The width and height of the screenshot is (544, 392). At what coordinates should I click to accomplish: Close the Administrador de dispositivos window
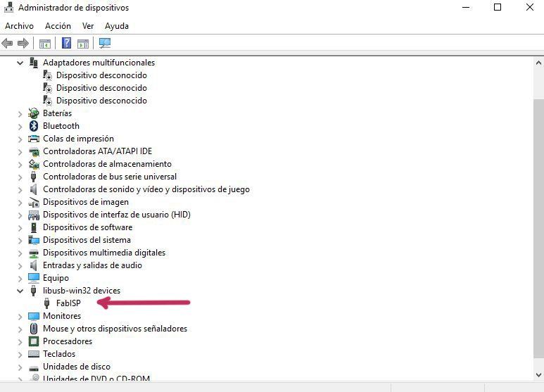click(530, 7)
